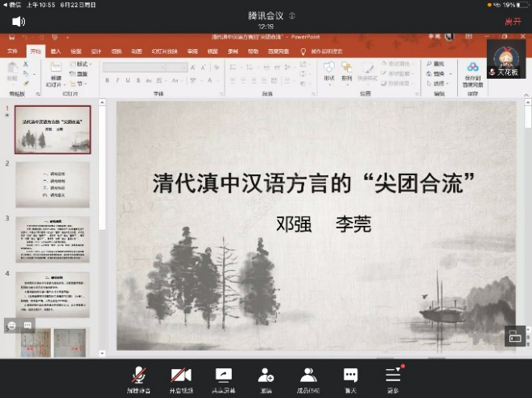Turn on the camera (开启视频)

pos(181,378)
